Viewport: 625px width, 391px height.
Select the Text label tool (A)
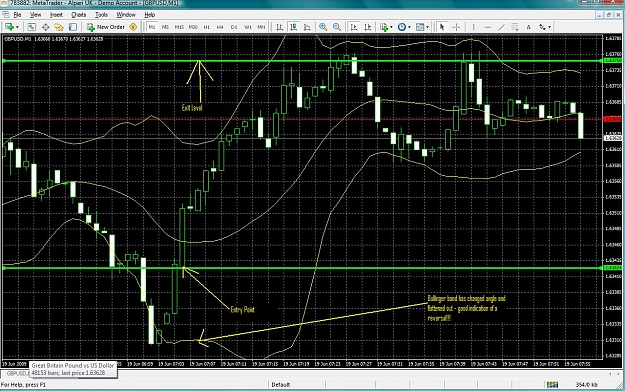tap(529, 27)
